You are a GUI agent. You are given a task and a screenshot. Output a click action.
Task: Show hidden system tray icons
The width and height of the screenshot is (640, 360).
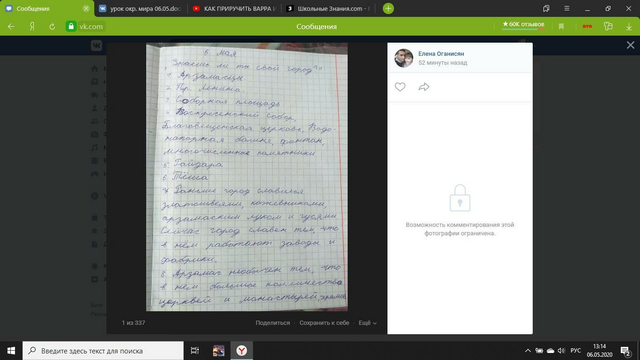pyautogui.click(x=528, y=351)
